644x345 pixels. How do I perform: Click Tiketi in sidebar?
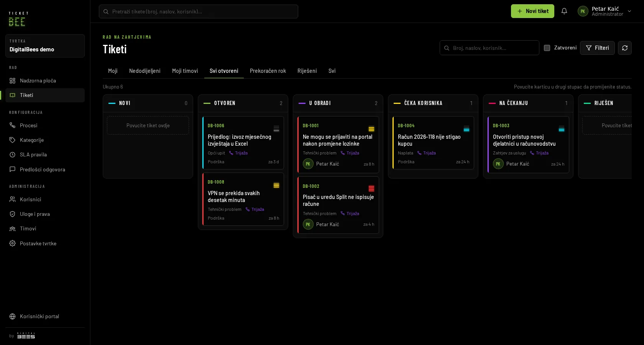pyautogui.click(x=45, y=95)
